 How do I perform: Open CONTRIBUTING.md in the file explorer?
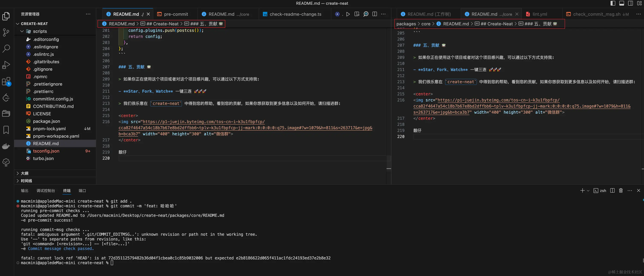pyautogui.click(x=53, y=106)
